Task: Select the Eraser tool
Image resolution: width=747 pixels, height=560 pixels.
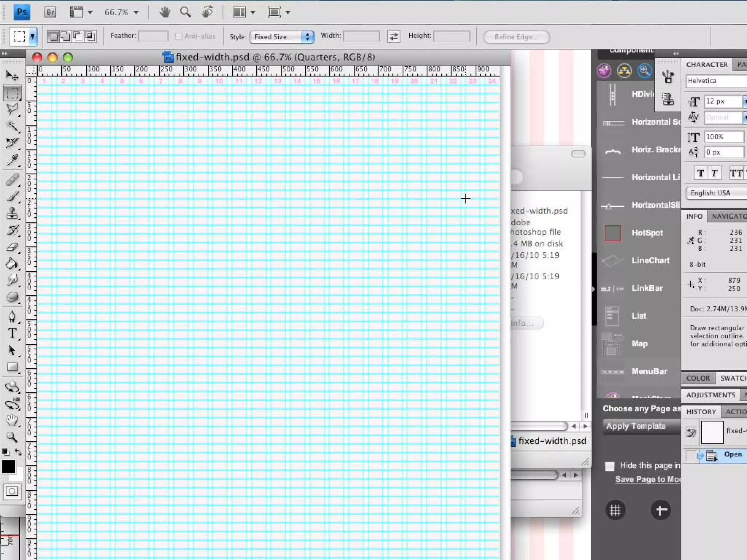Action: (12, 247)
